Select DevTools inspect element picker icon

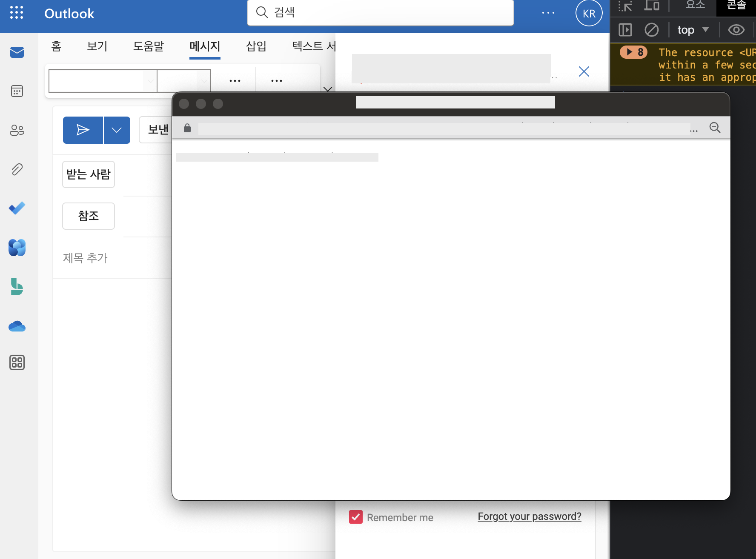tap(625, 6)
